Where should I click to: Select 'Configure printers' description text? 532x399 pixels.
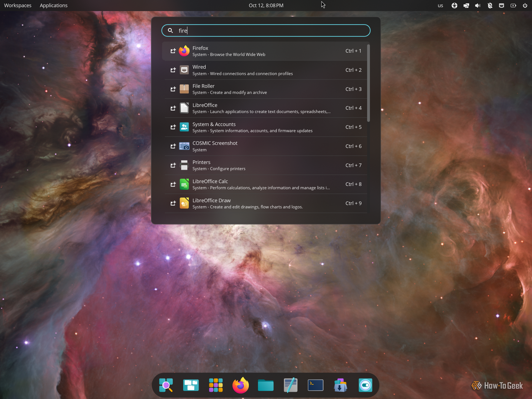pyautogui.click(x=228, y=169)
